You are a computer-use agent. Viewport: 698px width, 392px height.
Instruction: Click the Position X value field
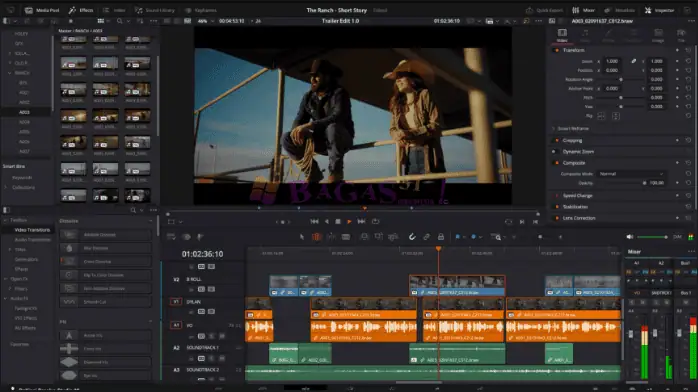pyautogui.click(x=613, y=70)
